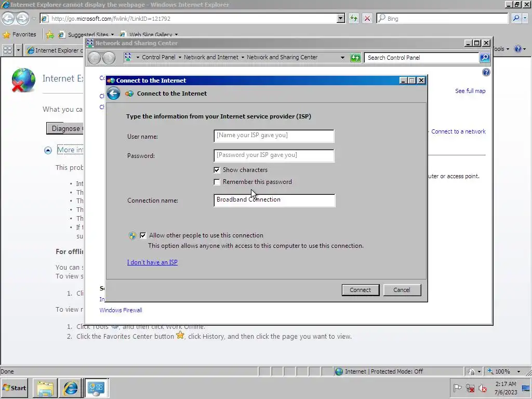This screenshot has height=399, width=532.
Task: Click the Diagnose button in Internet Explorer
Action: [65, 129]
